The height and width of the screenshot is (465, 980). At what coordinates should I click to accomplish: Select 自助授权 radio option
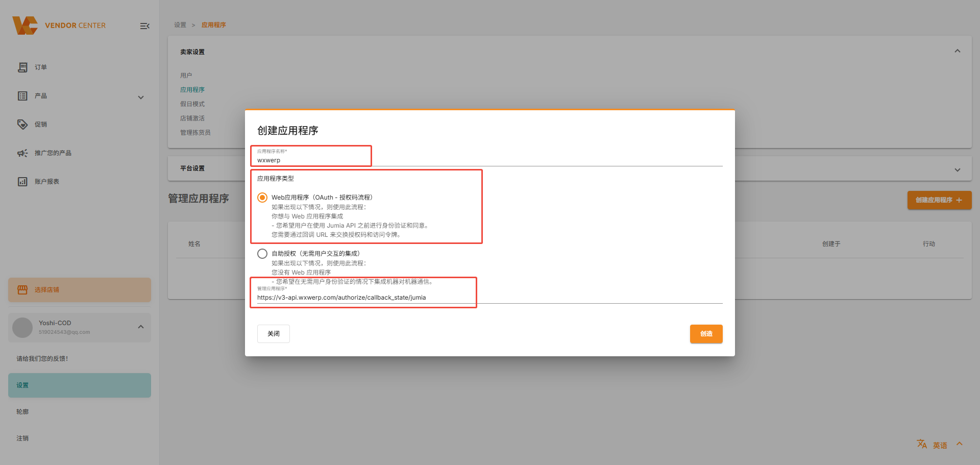(262, 254)
